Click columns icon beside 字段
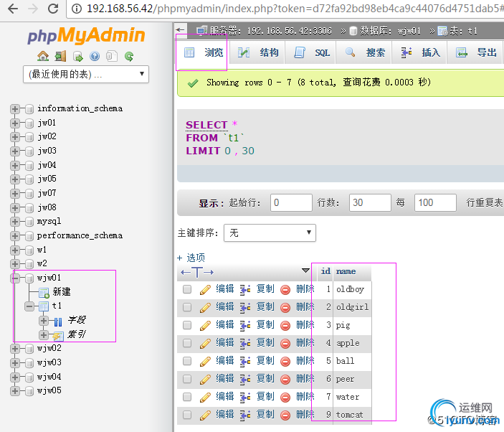Image resolution: width=504 pixels, height=432 pixels. point(58,321)
